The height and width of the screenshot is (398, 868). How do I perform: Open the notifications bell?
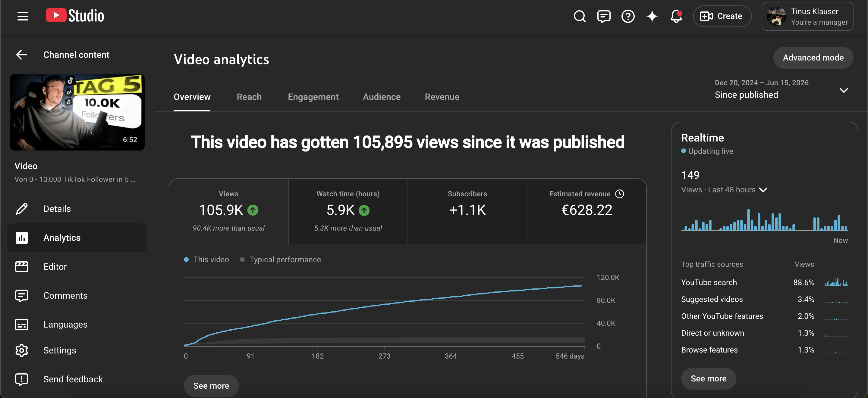676,16
